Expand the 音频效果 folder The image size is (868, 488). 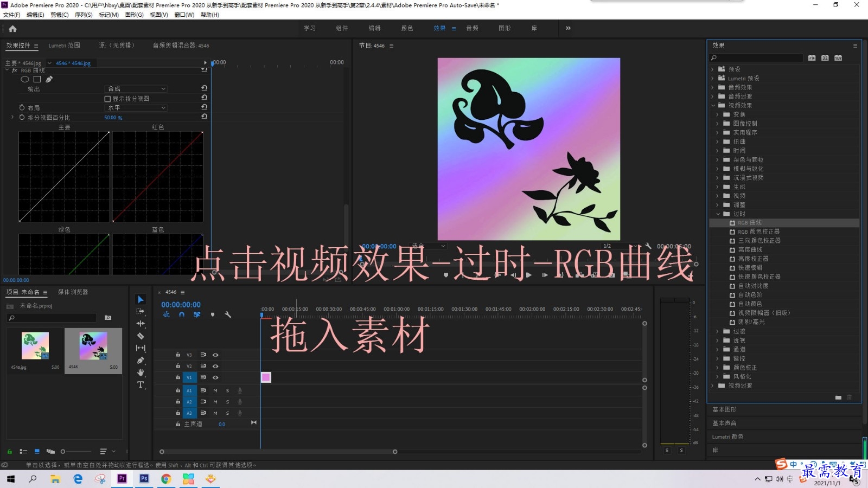pos(713,87)
